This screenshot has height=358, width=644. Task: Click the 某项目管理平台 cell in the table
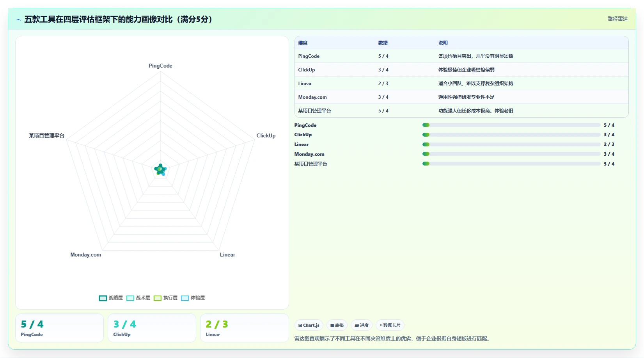tap(314, 111)
